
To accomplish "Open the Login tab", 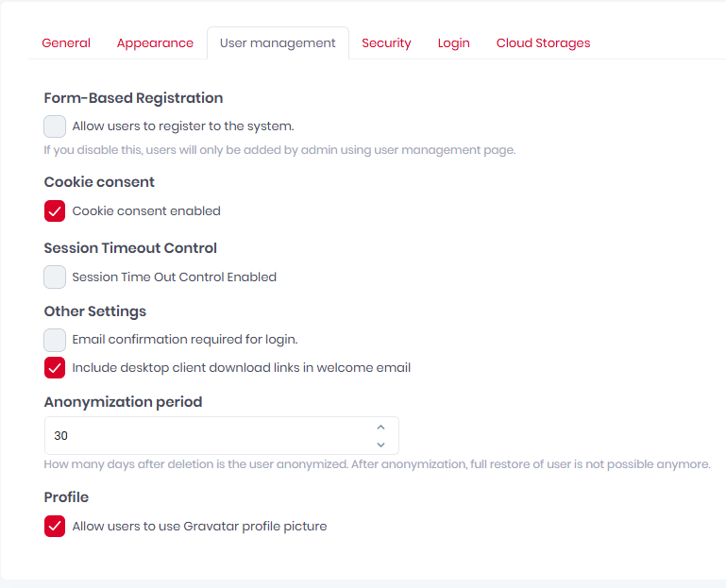I will pos(453,43).
